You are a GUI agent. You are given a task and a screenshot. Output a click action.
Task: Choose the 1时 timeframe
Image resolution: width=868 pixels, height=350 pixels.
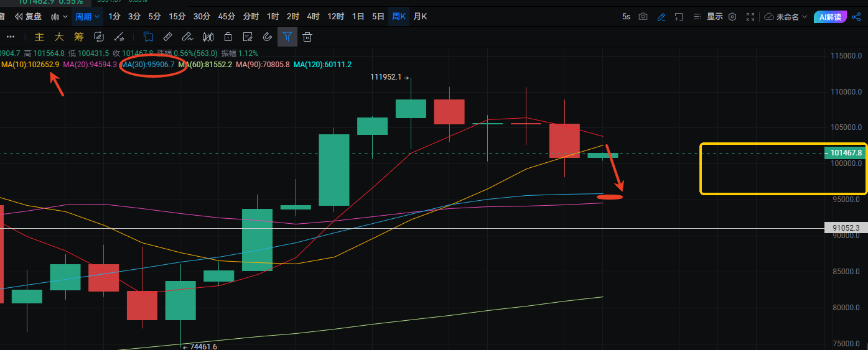point(273,17)
